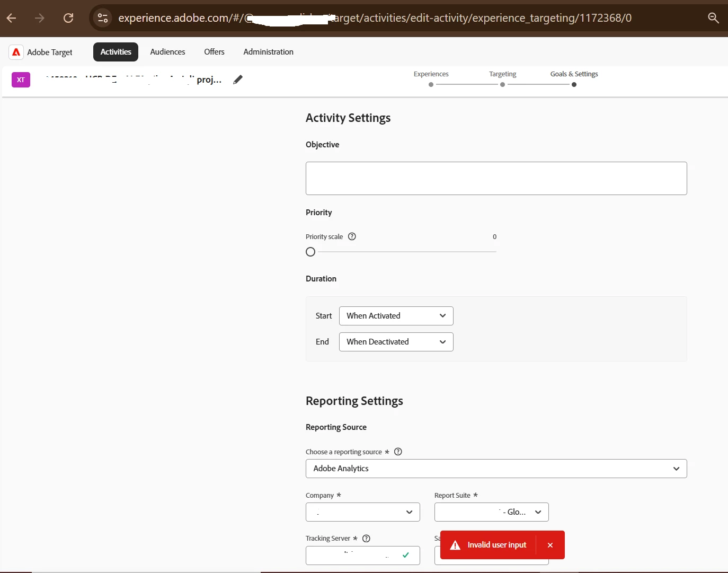Click the browser back arrow
This screenshot has height=573, width=728.
(x=11, y=18)
